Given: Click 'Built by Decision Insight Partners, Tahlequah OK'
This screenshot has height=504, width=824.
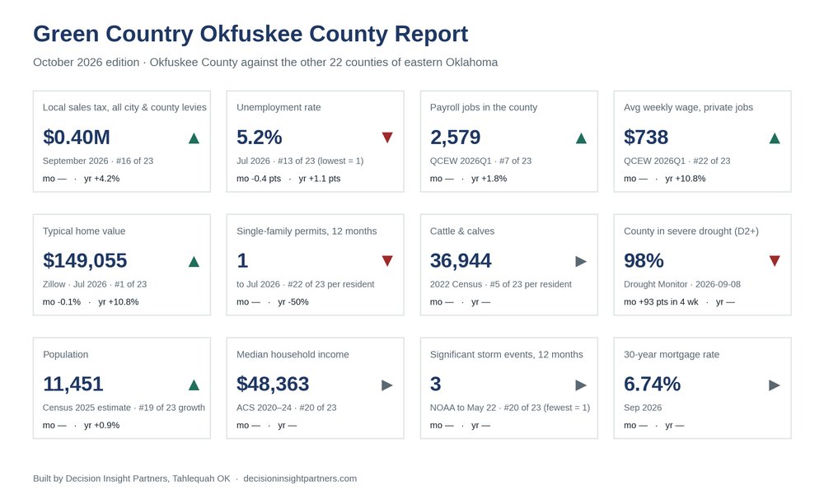Looking at the screenshot, I should click(131, 478).
